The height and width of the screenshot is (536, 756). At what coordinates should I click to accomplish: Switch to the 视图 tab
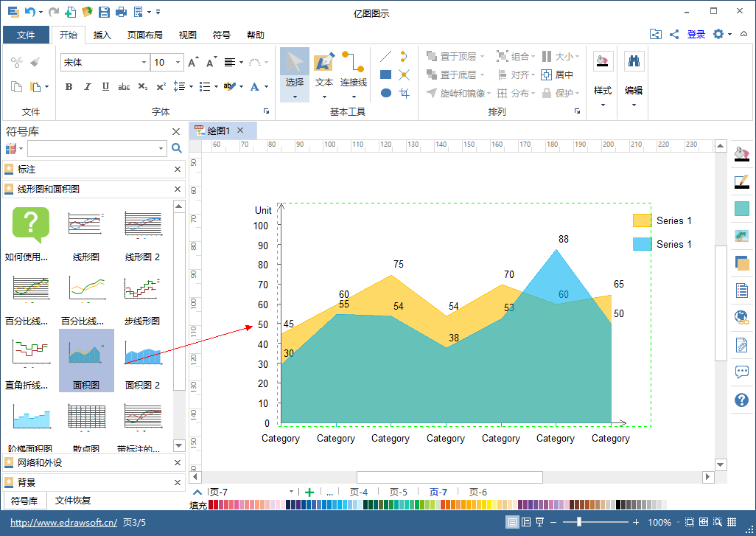click(x=188, y=35)
